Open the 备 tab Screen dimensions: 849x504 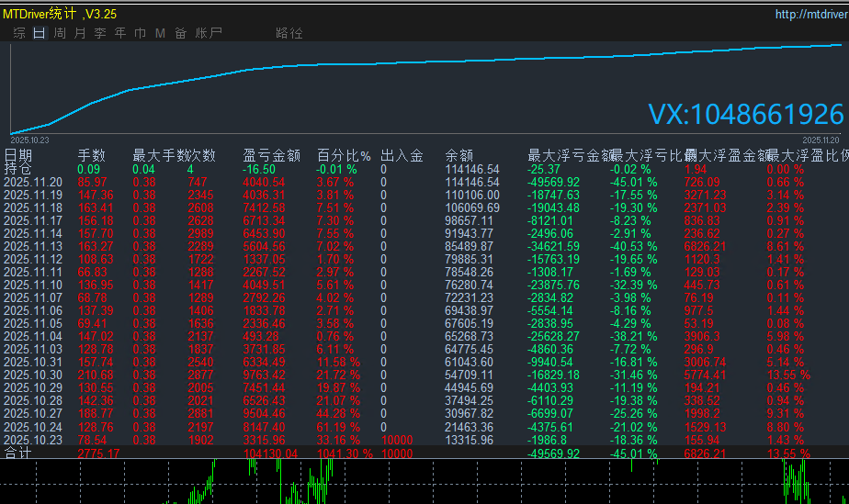[180, 33]
